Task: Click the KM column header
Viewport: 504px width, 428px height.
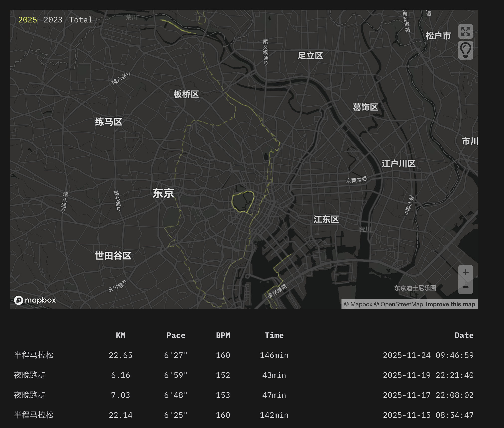Action: [121, 335]
